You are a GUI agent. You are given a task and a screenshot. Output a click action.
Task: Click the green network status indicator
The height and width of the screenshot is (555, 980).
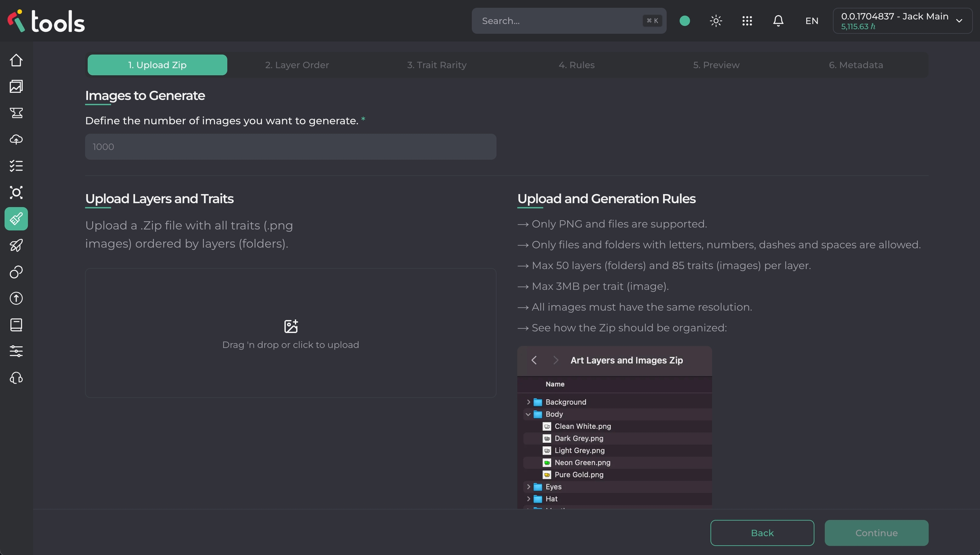click(x=685, y=21)
